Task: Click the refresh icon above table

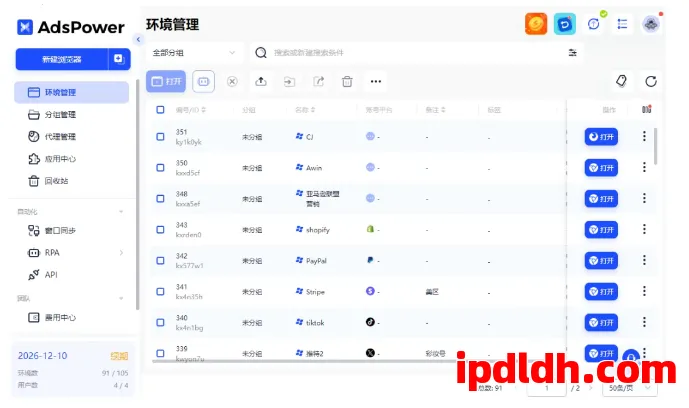Action: tap(651, 81)
